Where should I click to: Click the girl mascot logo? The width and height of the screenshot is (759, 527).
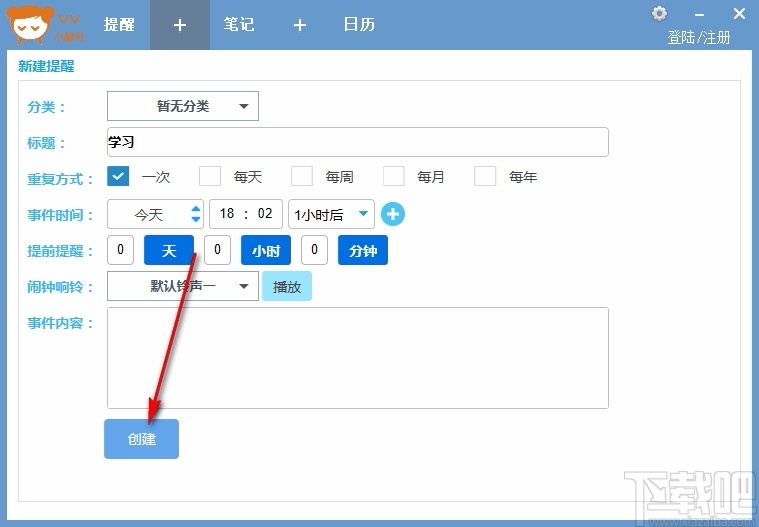pos(30,24)
